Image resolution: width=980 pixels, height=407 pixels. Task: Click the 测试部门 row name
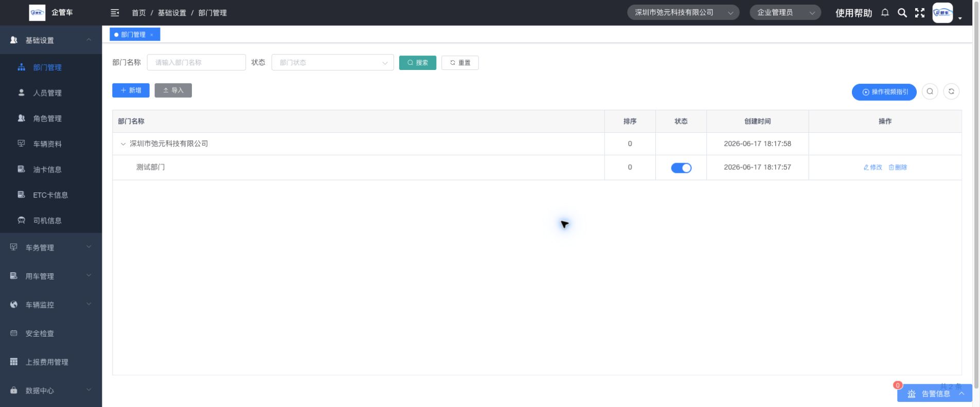[150, 167]
